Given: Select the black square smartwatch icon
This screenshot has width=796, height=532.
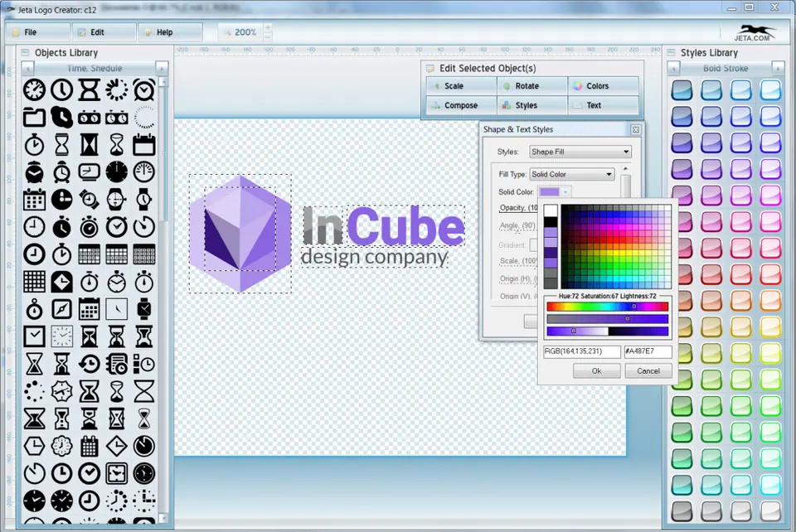Looking at the screenshot, I should point(143,309).
